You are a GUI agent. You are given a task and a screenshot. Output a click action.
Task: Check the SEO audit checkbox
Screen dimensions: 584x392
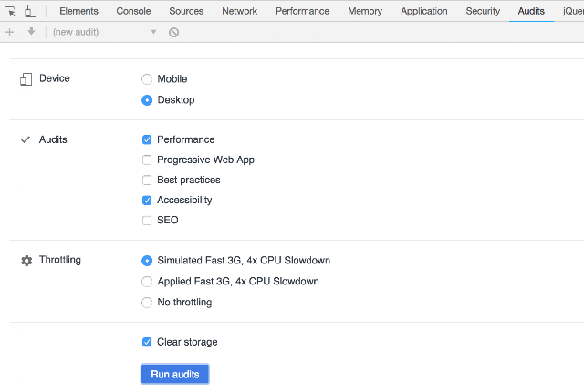pos(147,221)
